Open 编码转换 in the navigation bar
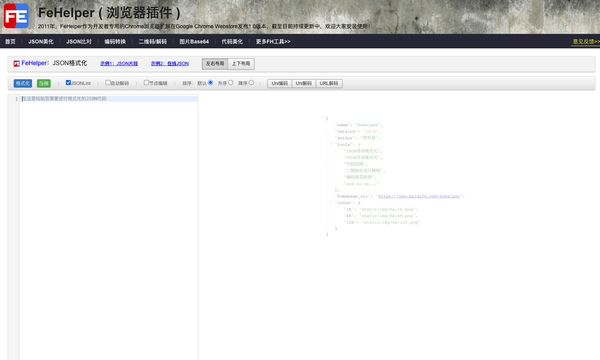This screenshot has width=600, height=360. [115, 41]
